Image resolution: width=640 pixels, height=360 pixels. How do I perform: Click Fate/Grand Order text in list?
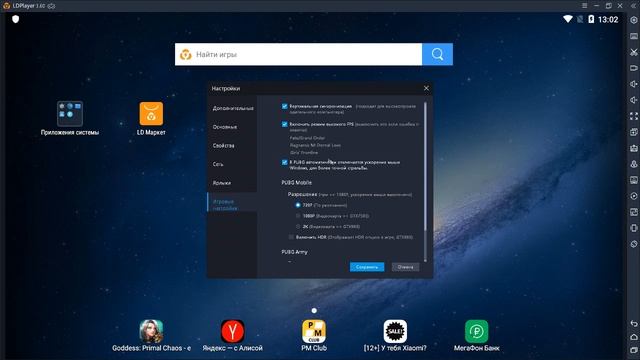click(x=307, y=138)
